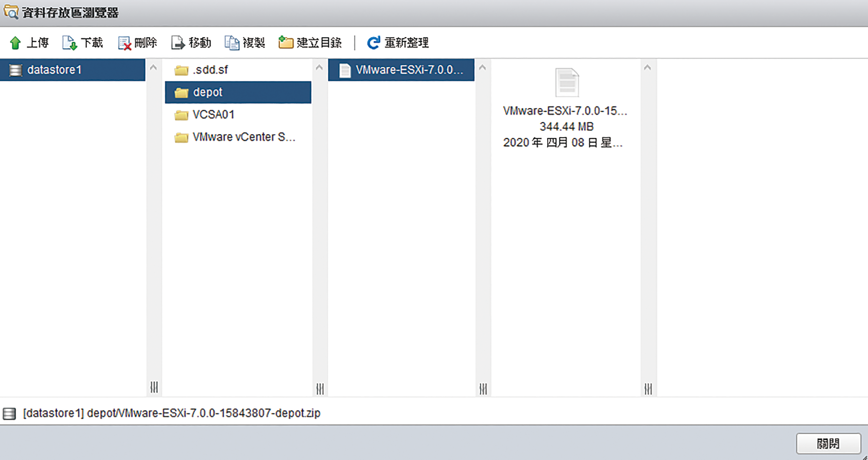Click the 下載 download label
This screenshot has width=868, height=460.
point(92,43)
